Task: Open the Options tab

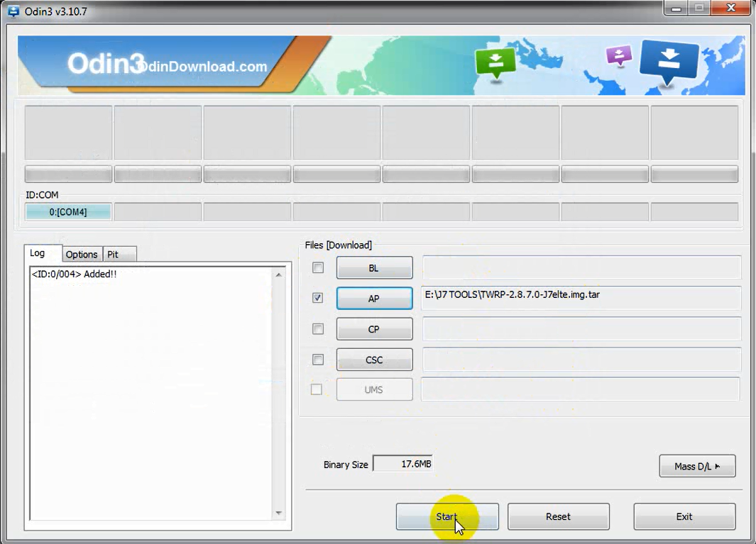Action: point(82,255)
